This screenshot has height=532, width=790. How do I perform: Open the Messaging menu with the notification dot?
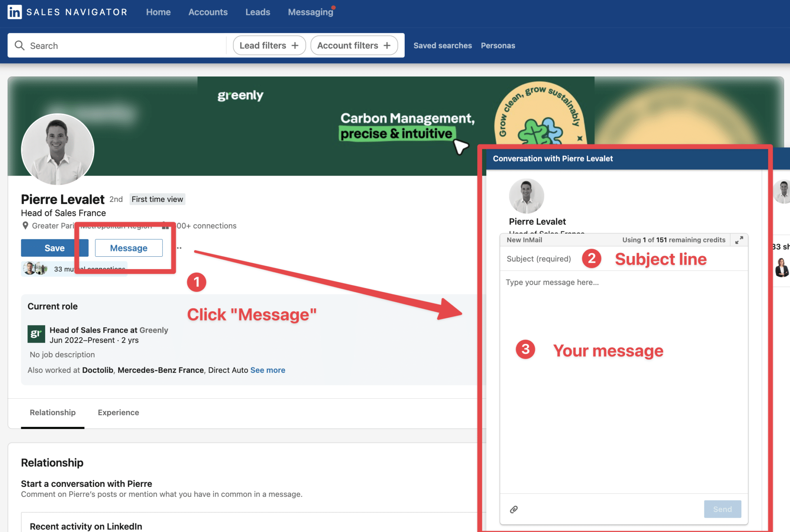[311, 12]
